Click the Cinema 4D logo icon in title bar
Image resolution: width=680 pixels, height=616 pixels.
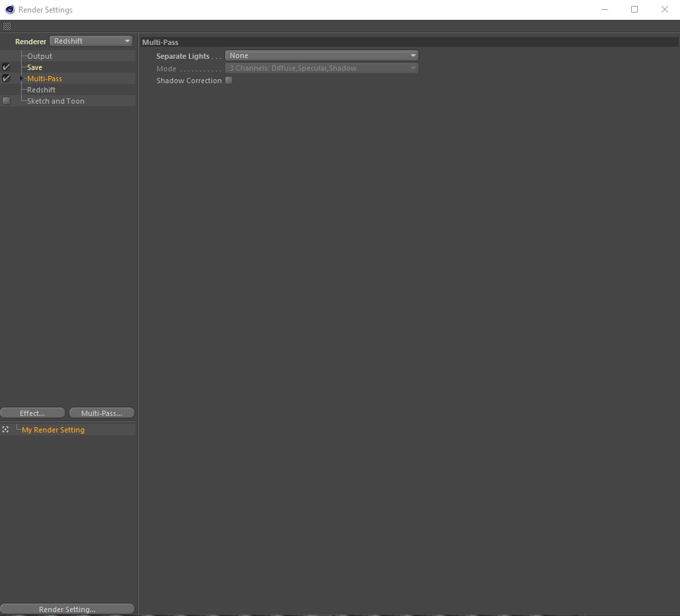pyautogui.click(x=9, y=9)
